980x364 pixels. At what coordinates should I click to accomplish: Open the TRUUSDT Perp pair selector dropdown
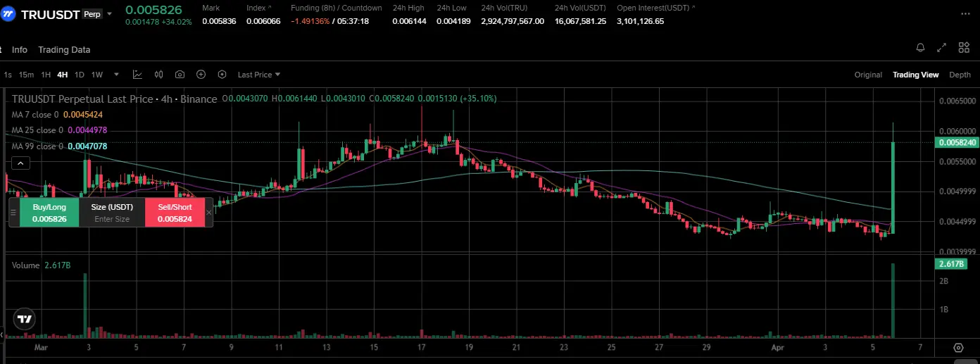(110, 14)
